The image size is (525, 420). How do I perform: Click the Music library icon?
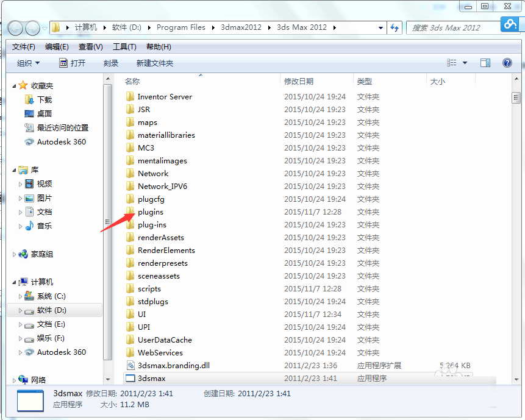(x=29, y=226)
